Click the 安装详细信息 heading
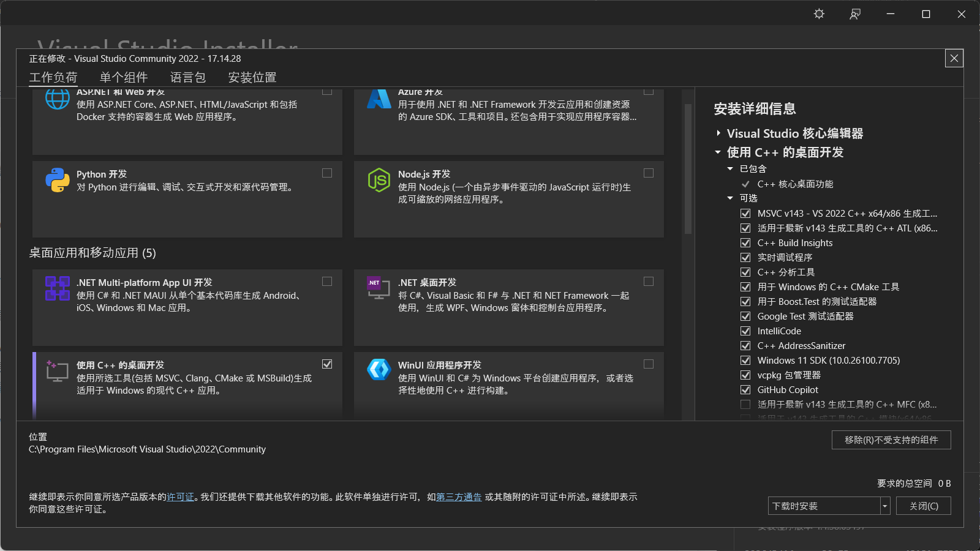This screenshot has width=980, height=551. [x=755, y=109]
